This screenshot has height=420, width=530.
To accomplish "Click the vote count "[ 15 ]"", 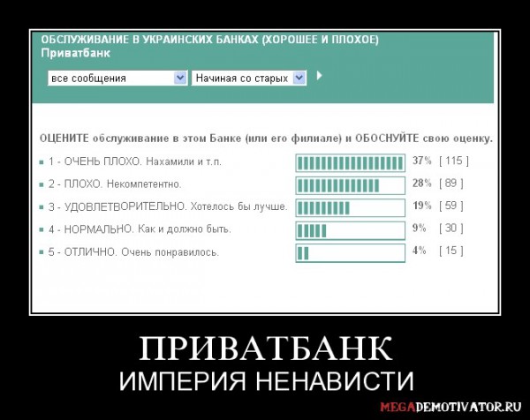I will point(451,251).
